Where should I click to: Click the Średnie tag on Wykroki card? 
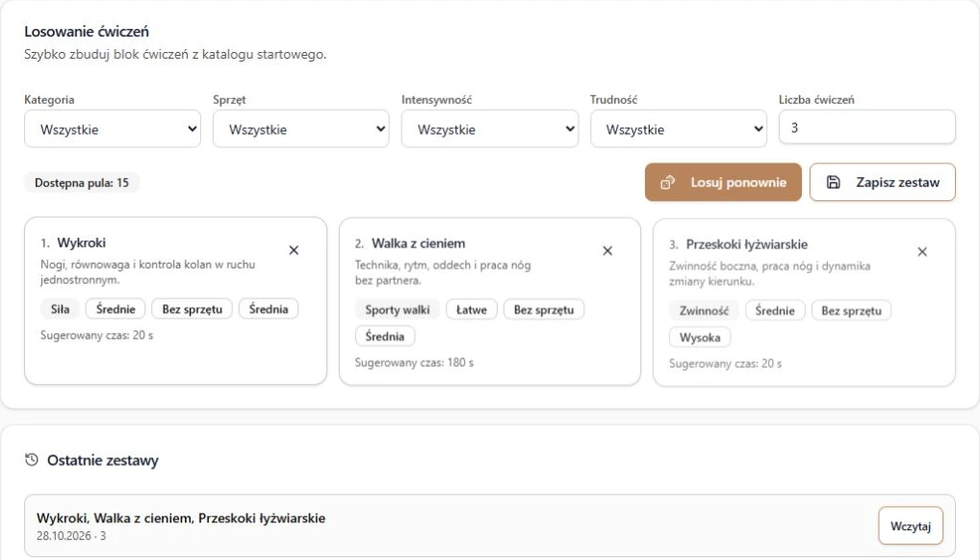coord(116,310)
